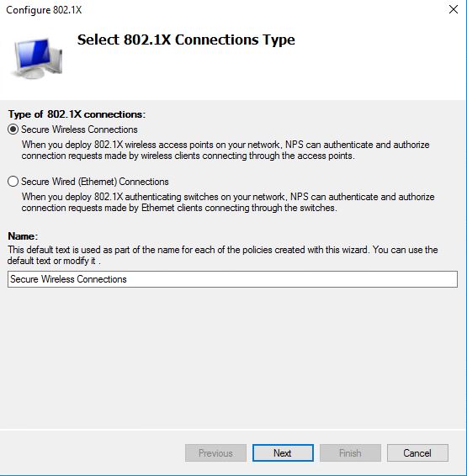Click the empty gray area below Name field

[x=232, y=358]
